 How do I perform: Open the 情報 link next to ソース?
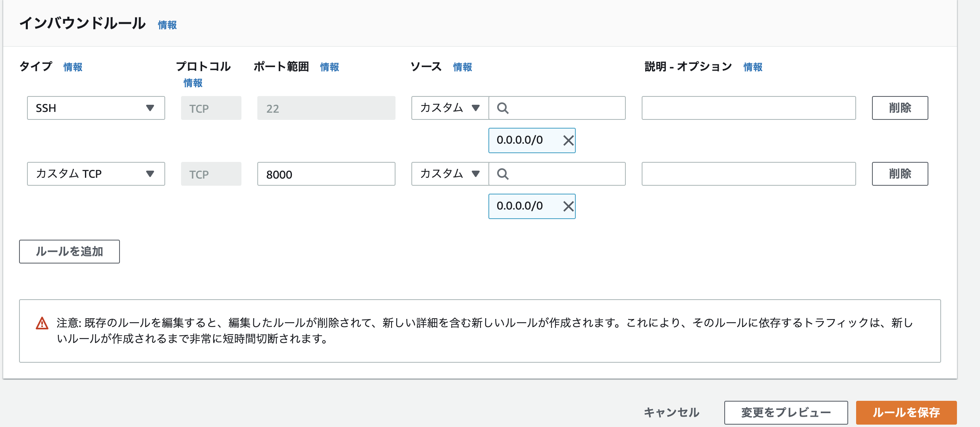(x=463, y=67)
